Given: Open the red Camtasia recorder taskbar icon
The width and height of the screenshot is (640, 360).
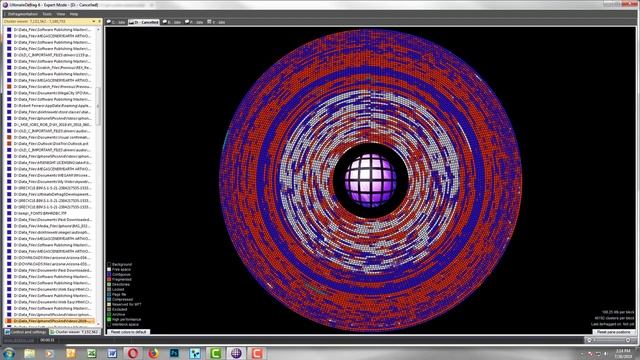Looking at the screenshot, I should 257,353.
